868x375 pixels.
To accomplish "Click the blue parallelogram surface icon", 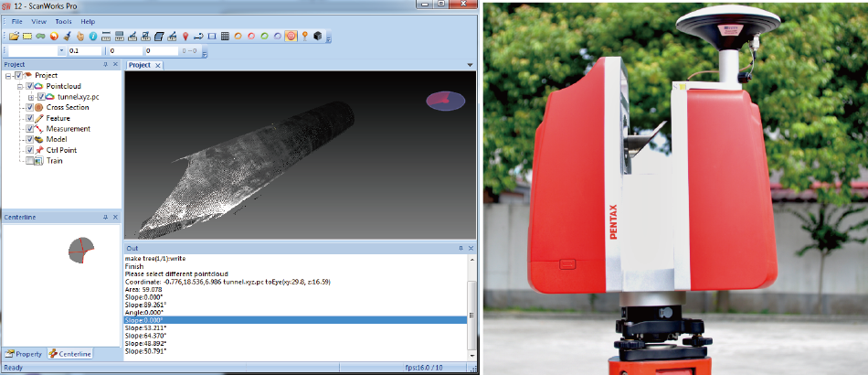I will click(x=159, y=36).
